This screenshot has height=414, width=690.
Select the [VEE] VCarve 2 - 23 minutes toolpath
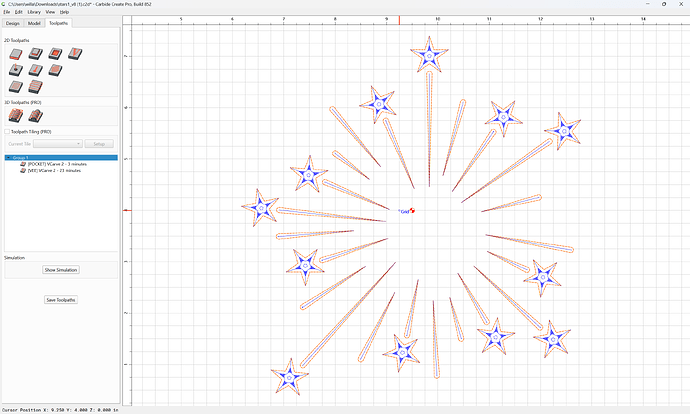point(54,170)
